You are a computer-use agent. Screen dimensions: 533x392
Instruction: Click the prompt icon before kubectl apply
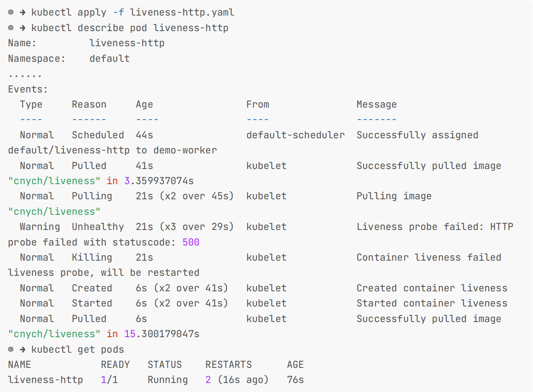pyautogui.click(x=11, y=12)
